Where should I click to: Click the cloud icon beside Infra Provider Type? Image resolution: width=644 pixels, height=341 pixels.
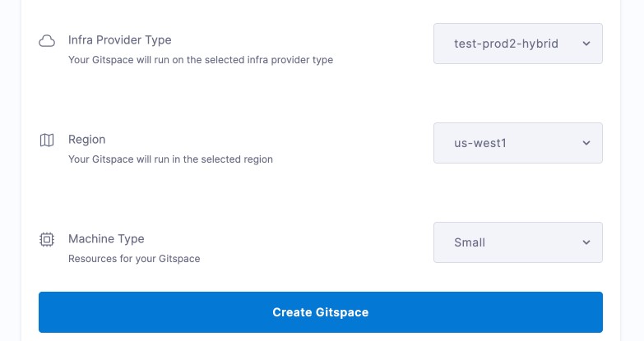tap(47, 41)
